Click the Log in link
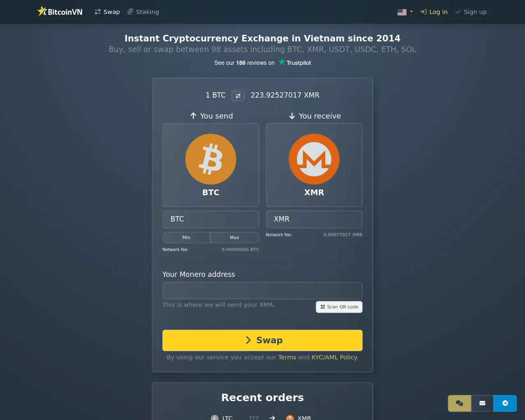Screen dimensions: 525x420 click(x=434, y=12)
